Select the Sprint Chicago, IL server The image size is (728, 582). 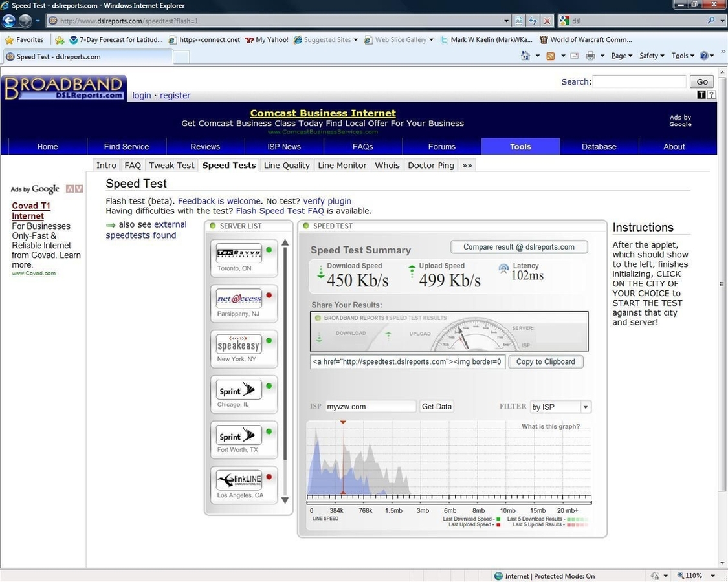click(244, 394)
